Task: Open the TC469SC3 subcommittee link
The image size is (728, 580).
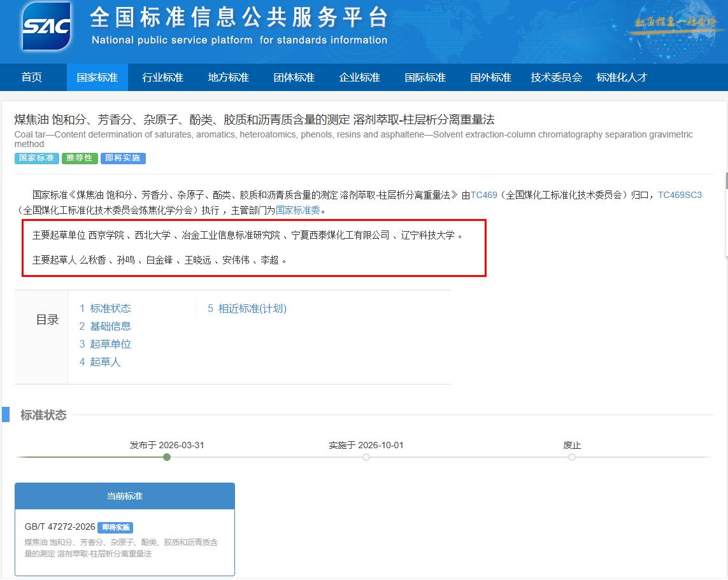Action: pos(680,195)
